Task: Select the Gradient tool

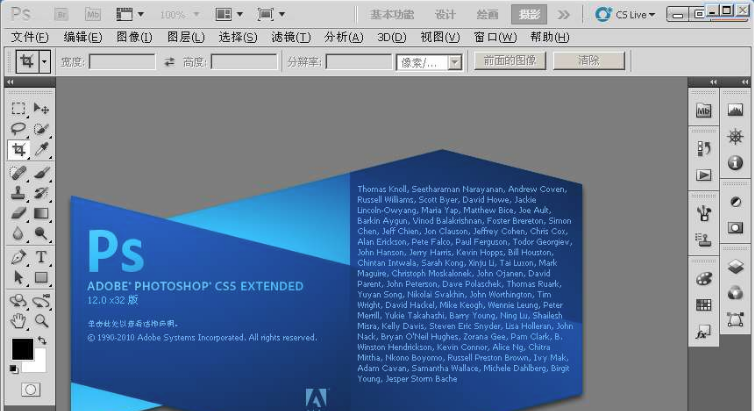Action: click(x=41, y=213)
